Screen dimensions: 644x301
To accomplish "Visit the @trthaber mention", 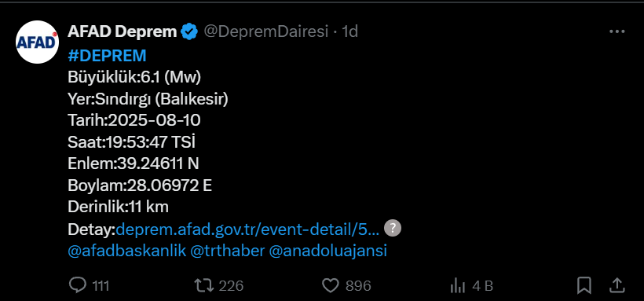I will pos(228,251).
